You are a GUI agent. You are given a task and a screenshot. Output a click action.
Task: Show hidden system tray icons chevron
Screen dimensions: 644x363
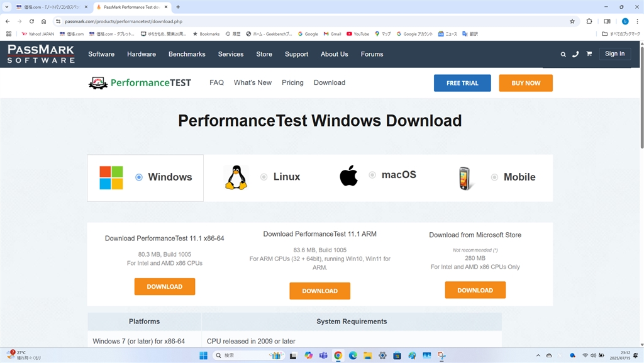[538, 355]
